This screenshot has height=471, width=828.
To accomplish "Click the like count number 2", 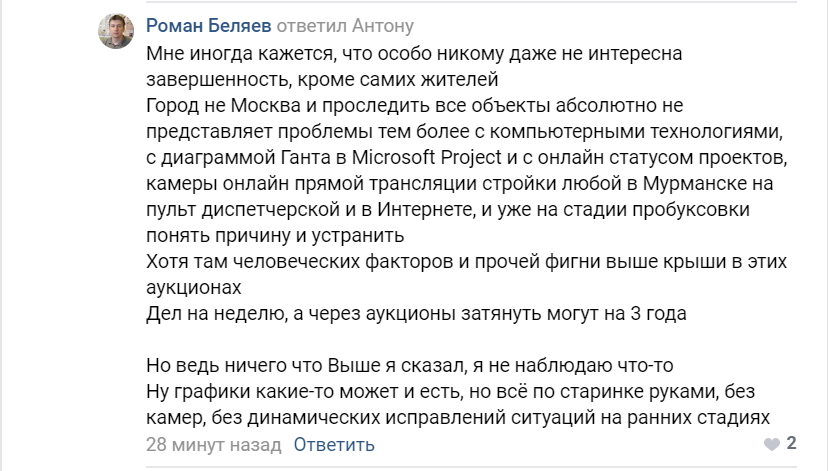I will click(x=791, y=443).
